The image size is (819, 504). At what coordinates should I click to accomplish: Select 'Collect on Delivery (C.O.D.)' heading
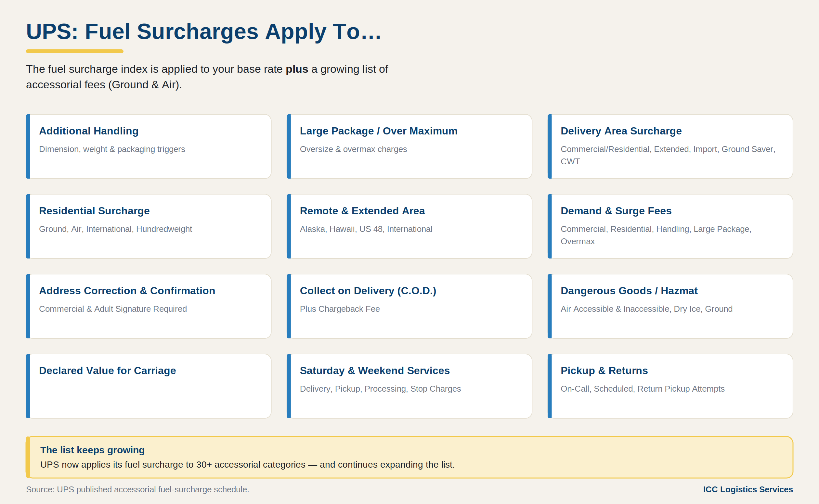point(368,291)
